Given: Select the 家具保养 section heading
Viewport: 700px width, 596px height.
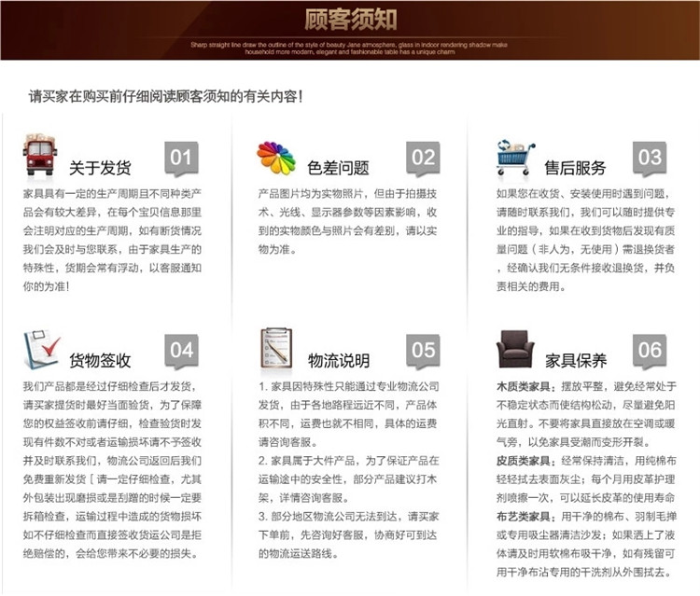Looking at the screenshot, I should (576, 360).
